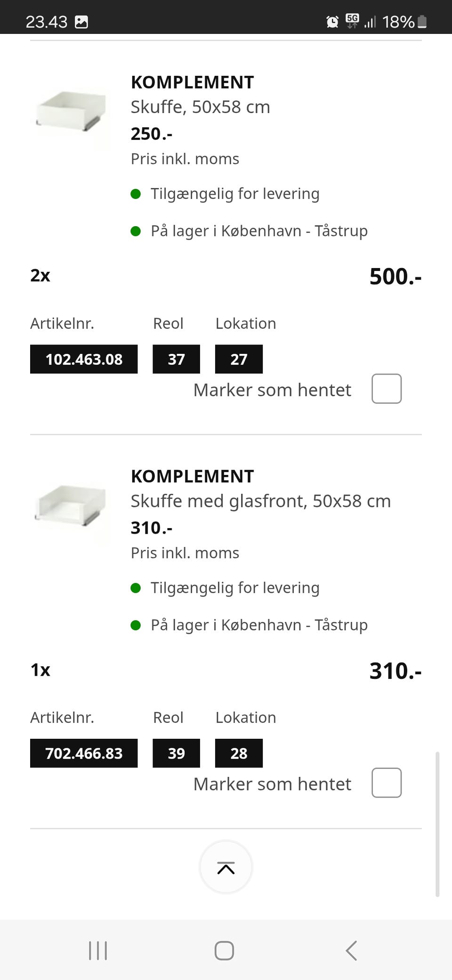Screen dimensions: 452x980
Task: Open 'Skuffe med glasfront, 50x58 cm' product
Action: pos(260,501)
